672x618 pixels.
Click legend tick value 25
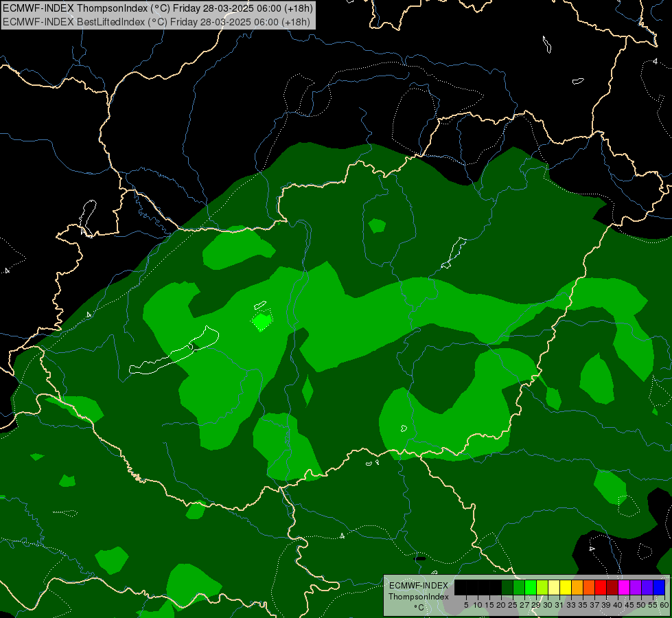click(513, 605)
